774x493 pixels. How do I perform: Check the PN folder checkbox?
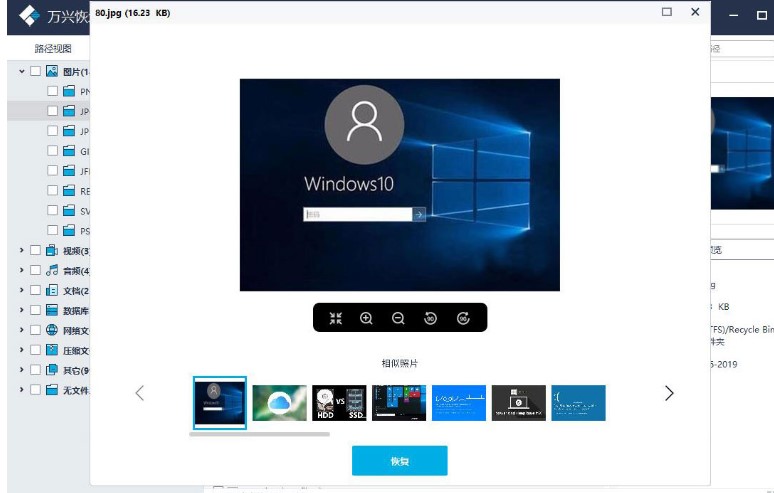pyautogui.click(x=52, y=91)
